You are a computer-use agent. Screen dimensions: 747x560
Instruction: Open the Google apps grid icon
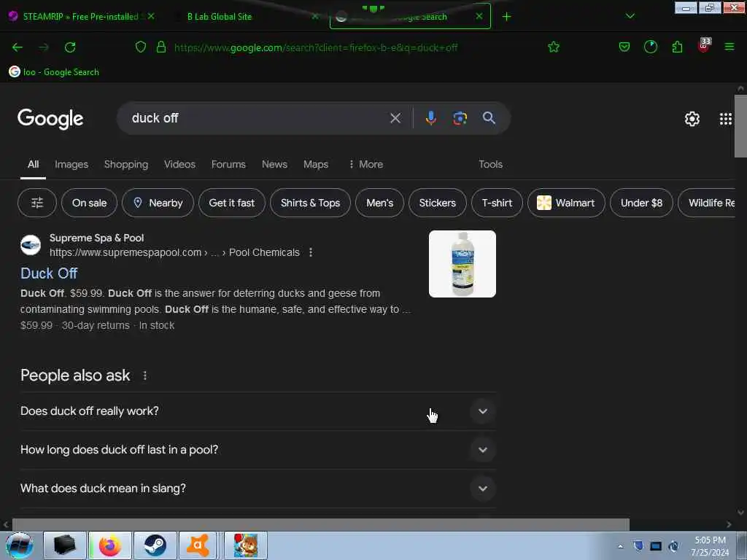tap(726, 119)
